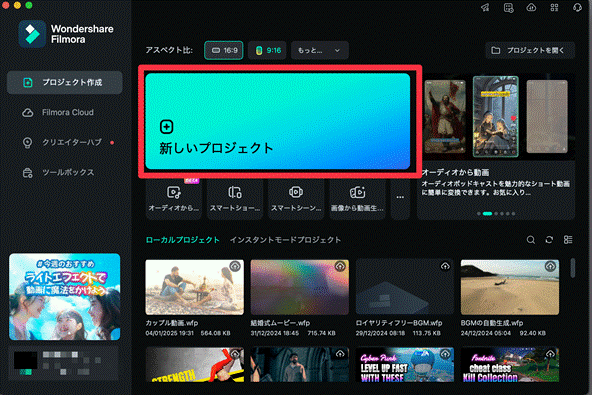Screen dimensions: 592x395
Task: Click the cloud download icon in top bar
Action: click(531, 8)
